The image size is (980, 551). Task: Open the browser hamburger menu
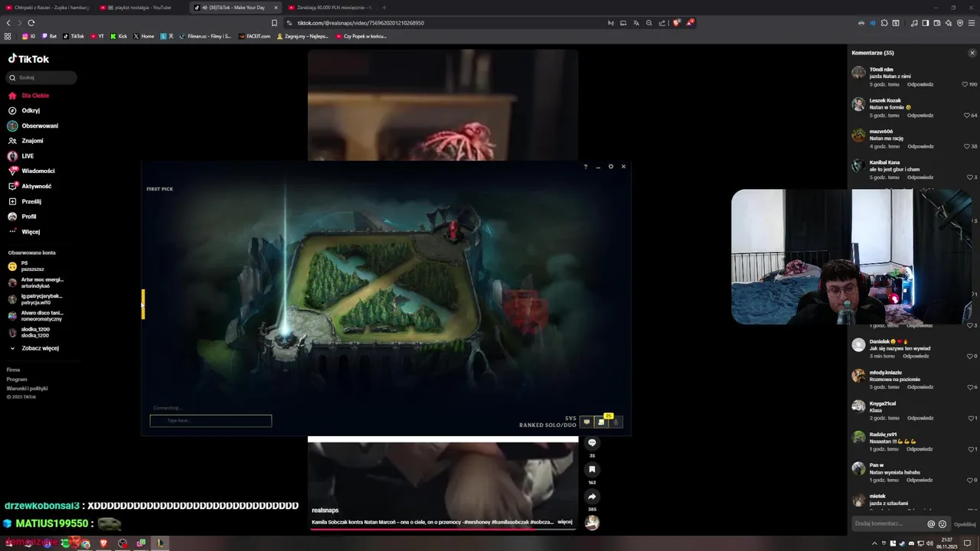tap(972, 23)
